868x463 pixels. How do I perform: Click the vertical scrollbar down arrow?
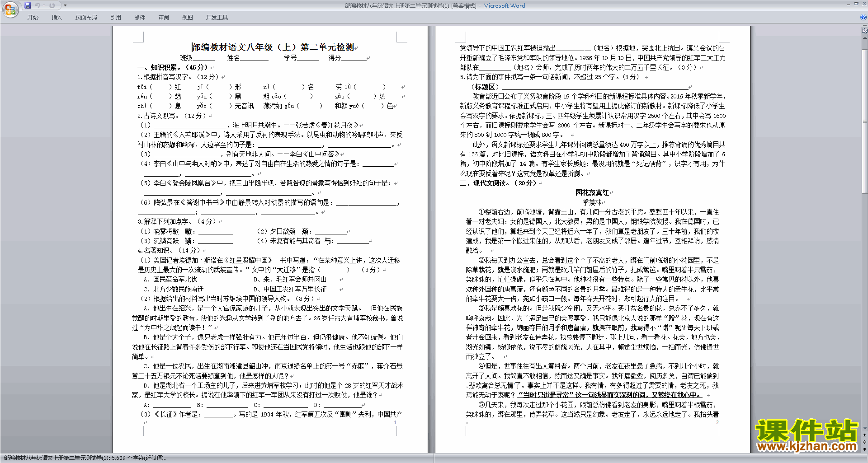pyautogui.click(x=865, y=428)
